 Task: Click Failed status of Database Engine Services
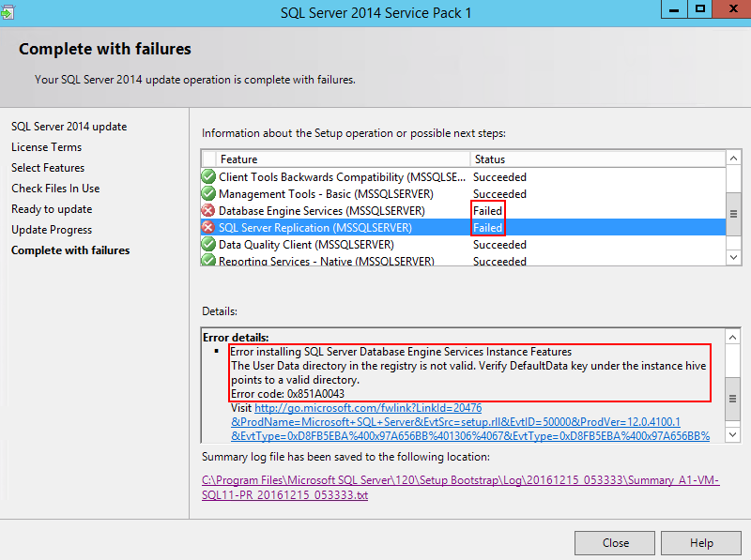point(487,211)
